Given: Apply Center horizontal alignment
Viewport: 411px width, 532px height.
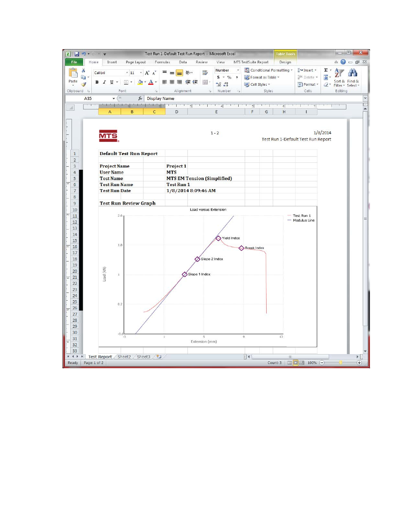Looking at the screenshot, I should [x=172, y=82].
